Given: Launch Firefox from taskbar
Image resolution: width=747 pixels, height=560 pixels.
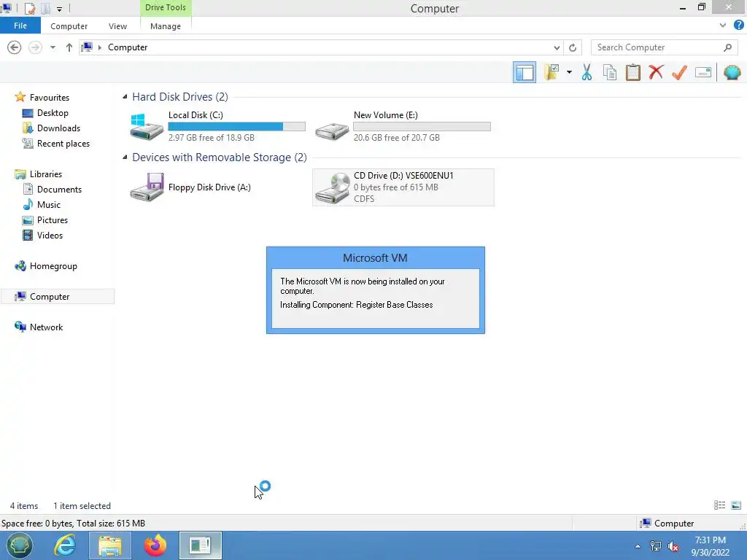Looking at the screenshot, I should click(x=155, y=545).
